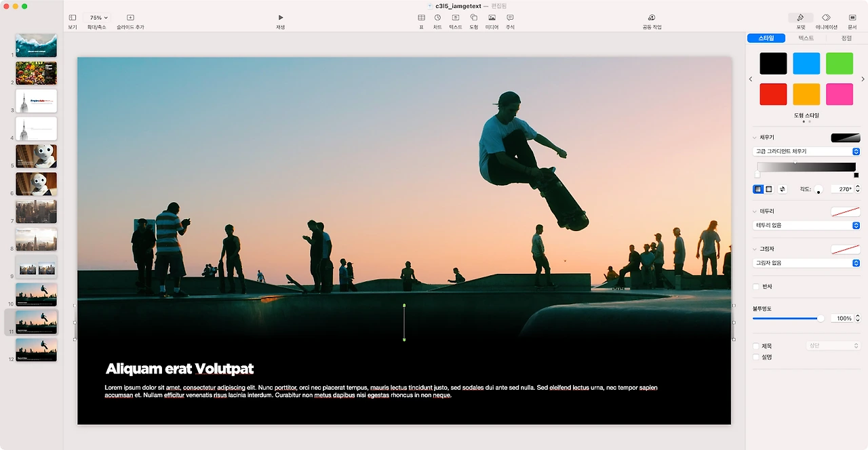
Task: Insert a table with 표 icon
Action: [x=421, y=21]
